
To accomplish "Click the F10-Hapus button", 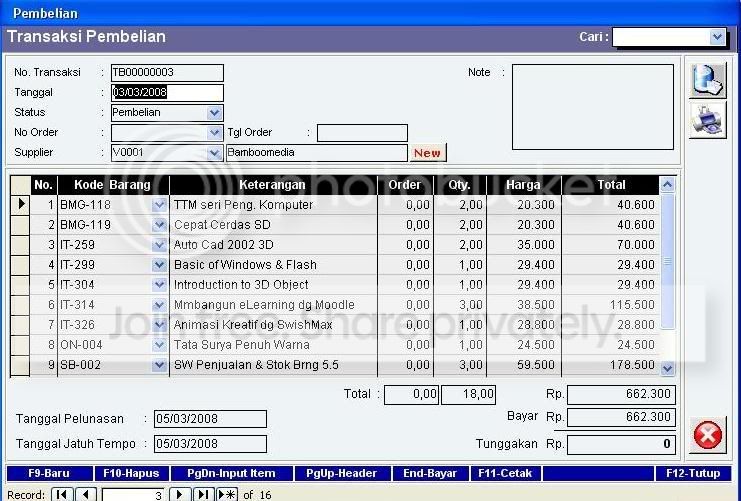I will pos(131,473).
